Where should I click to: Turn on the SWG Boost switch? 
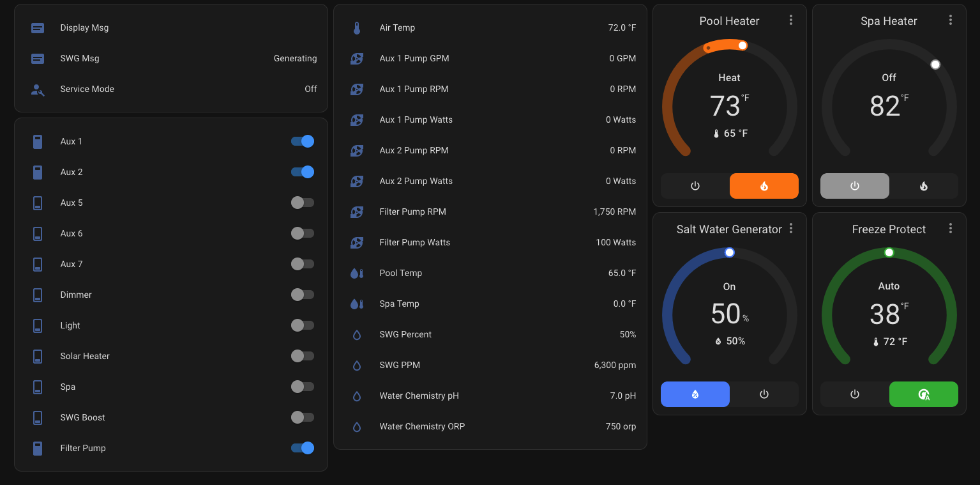click(303, 417)
